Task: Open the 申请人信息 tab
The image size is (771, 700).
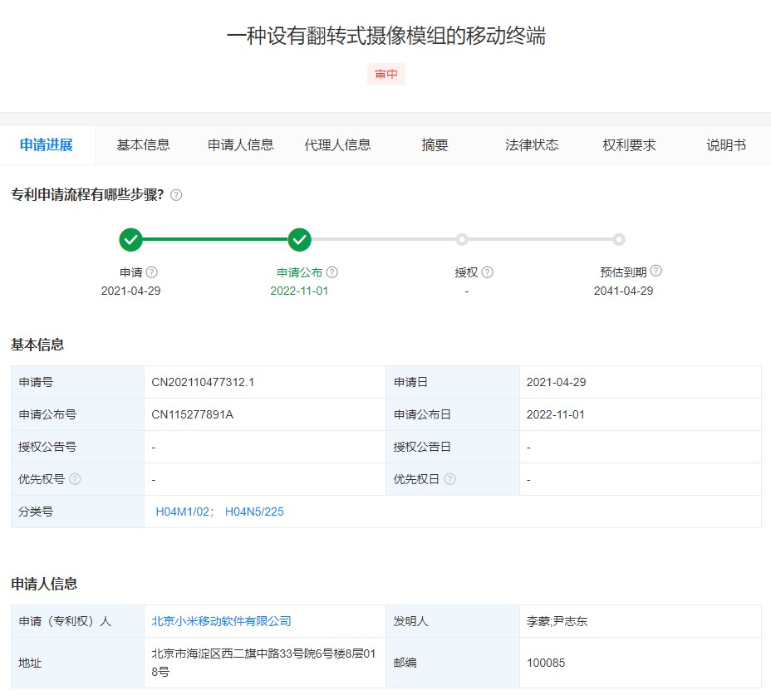Action: (240, 145)
